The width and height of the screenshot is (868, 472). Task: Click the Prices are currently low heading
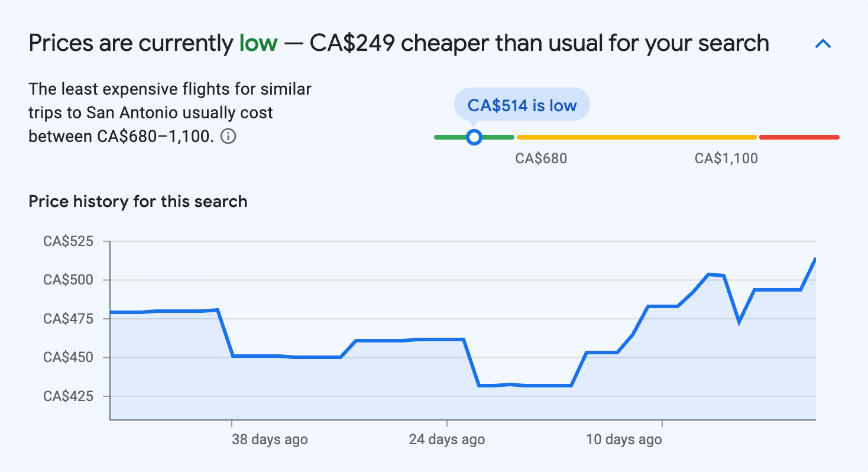399,42
